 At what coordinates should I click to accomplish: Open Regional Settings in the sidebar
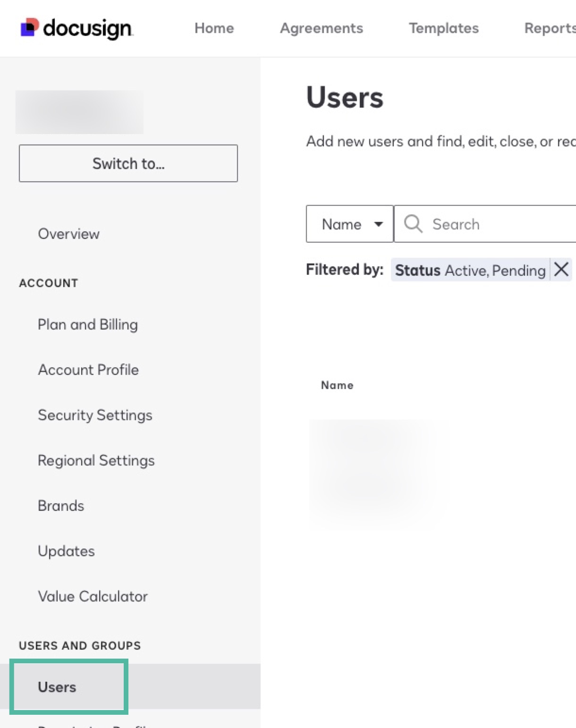pos(96,460)
